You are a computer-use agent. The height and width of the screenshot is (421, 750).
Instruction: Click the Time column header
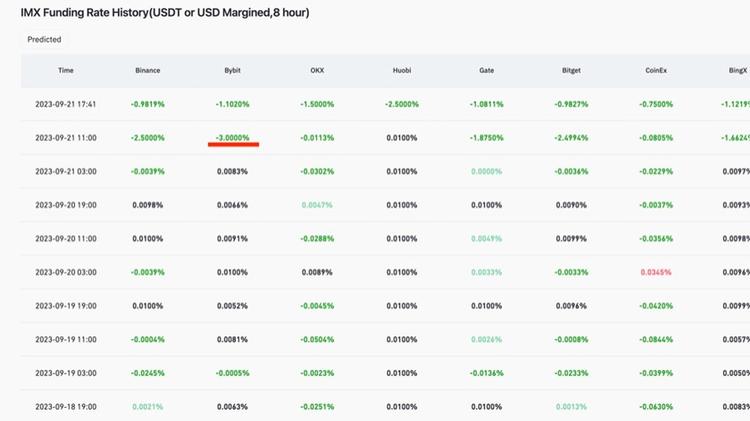[66, 70]
